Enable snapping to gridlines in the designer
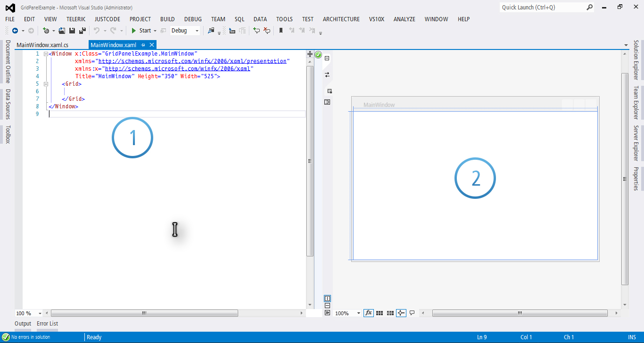This screenshot has width=644, height=343. tap(390, 313)
